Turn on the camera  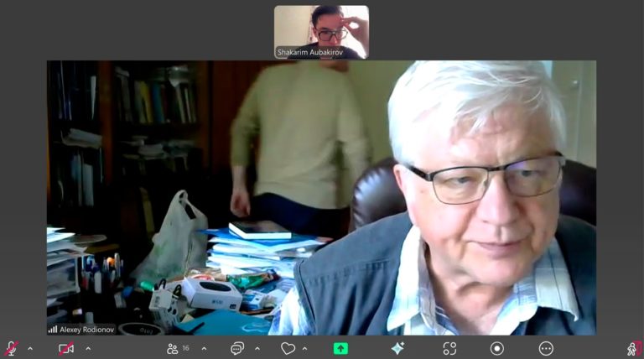coord(66,349)
